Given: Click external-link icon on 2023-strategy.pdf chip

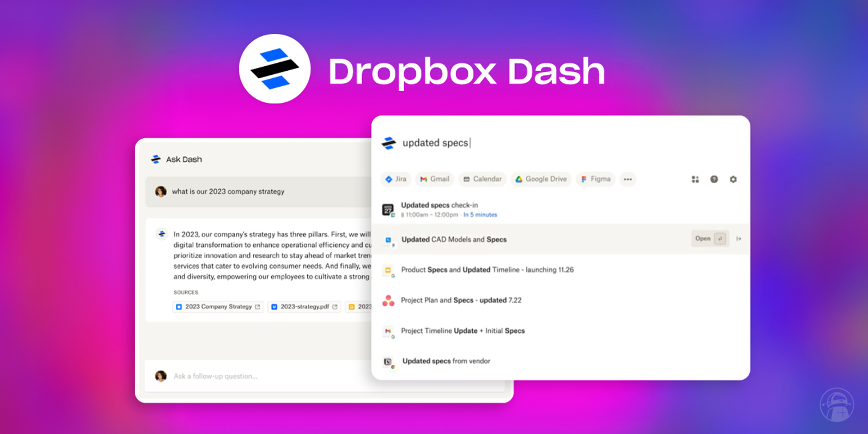Looking at the screenshot, I should (x=335, y=307).
